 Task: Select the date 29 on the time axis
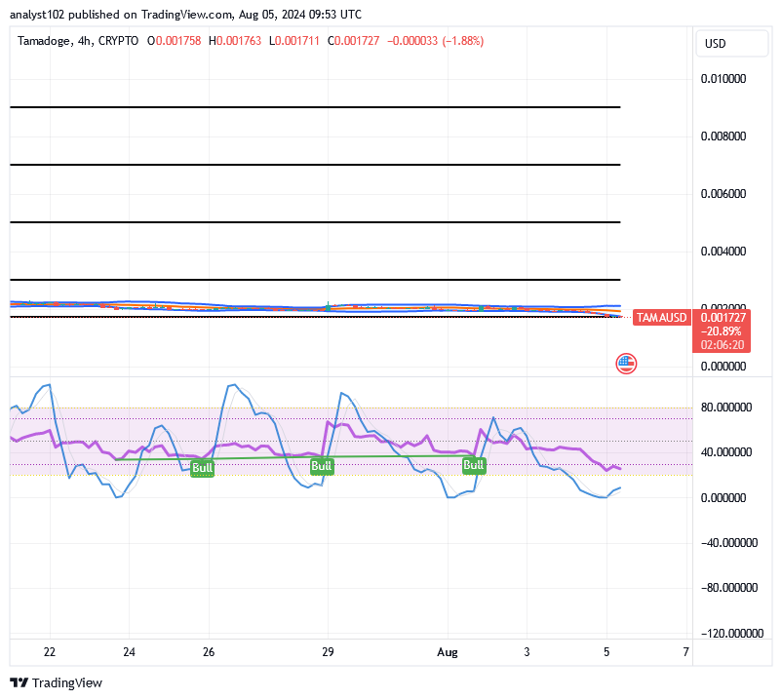pyautogui.click(x=327, y=652)
